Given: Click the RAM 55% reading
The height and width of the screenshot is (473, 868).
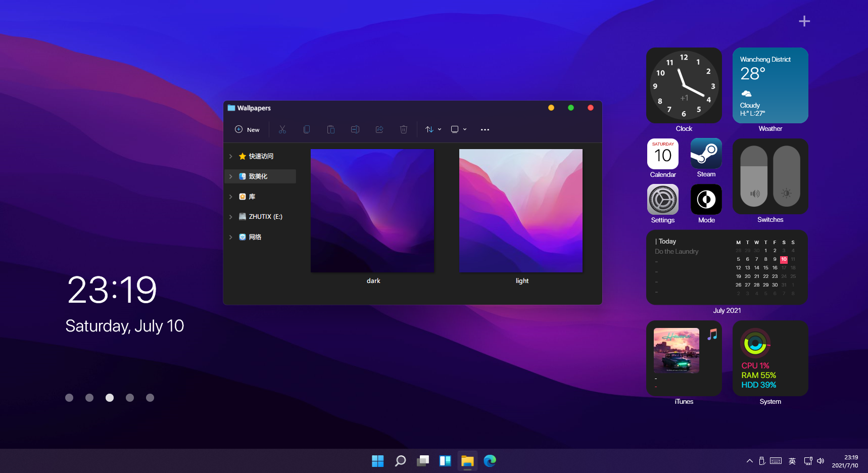Looking at the screenshot, I should 758,375.
